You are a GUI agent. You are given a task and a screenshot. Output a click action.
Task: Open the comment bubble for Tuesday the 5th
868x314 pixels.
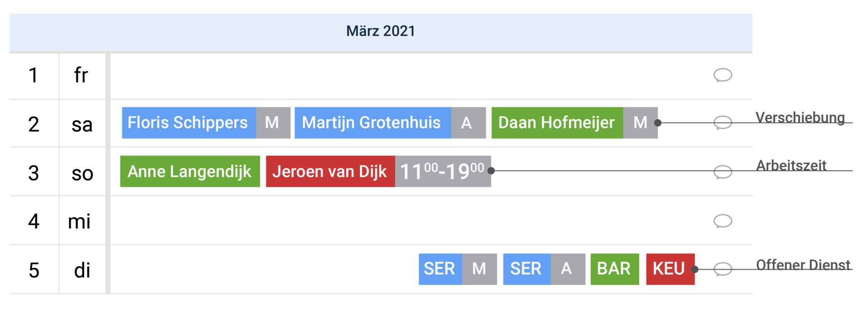pos(722,269)
